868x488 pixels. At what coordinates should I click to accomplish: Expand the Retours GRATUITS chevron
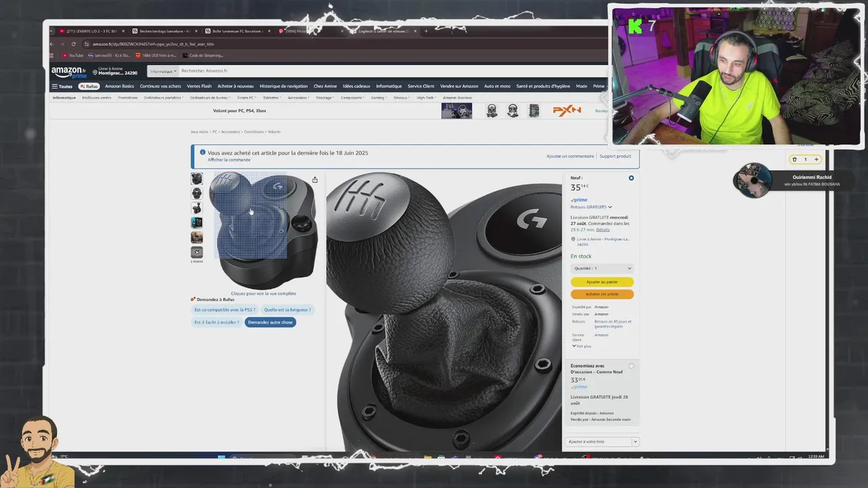click(610, 207)
